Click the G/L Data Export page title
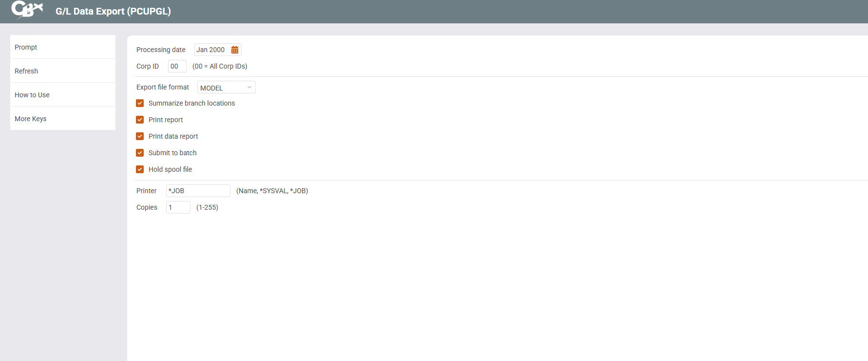The image size is (868, 361). (x=113, y=11)
